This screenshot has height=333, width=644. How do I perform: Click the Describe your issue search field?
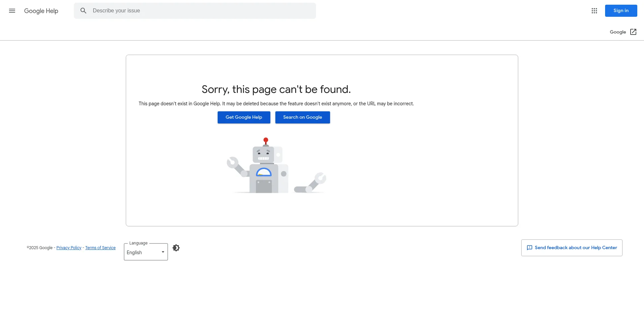(x=195, y=10)
